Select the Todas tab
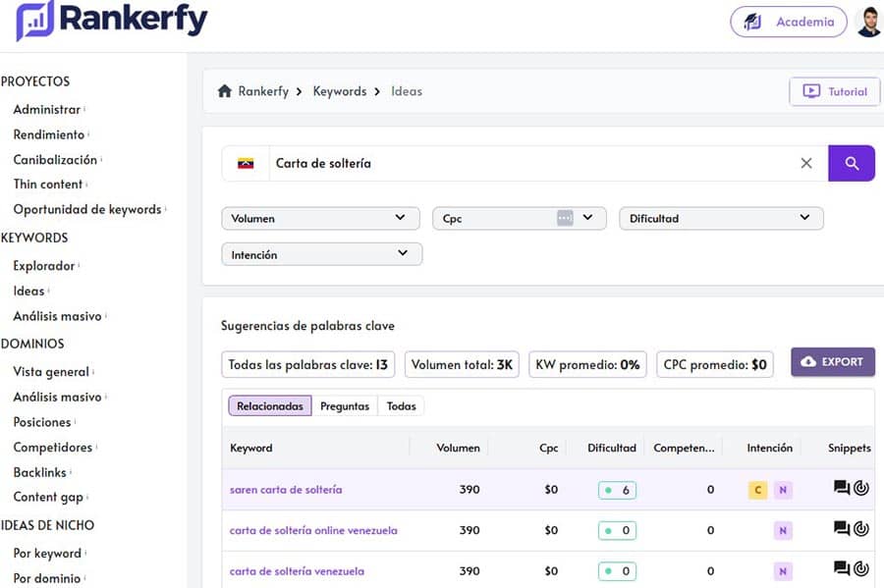This screenshot has width=884, height=588. tap(401, 405)
